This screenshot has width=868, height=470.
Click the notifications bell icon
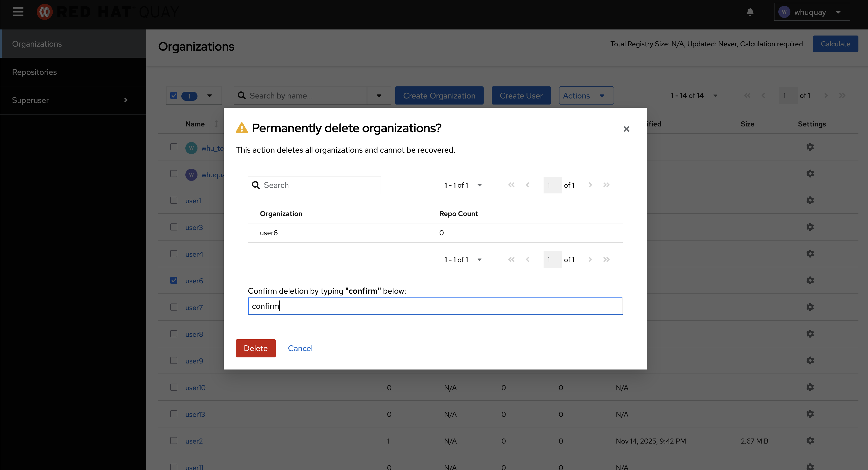coord(750,12)
